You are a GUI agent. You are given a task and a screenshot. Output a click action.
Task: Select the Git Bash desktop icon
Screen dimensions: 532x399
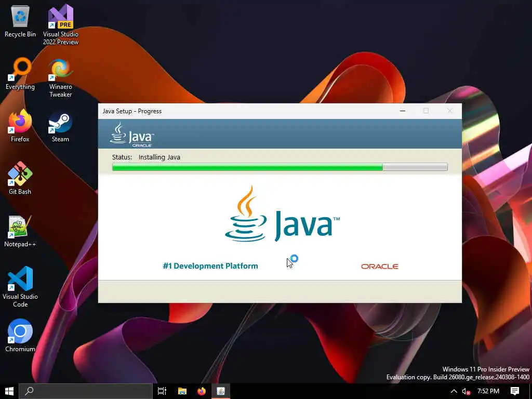click(20, 178)
